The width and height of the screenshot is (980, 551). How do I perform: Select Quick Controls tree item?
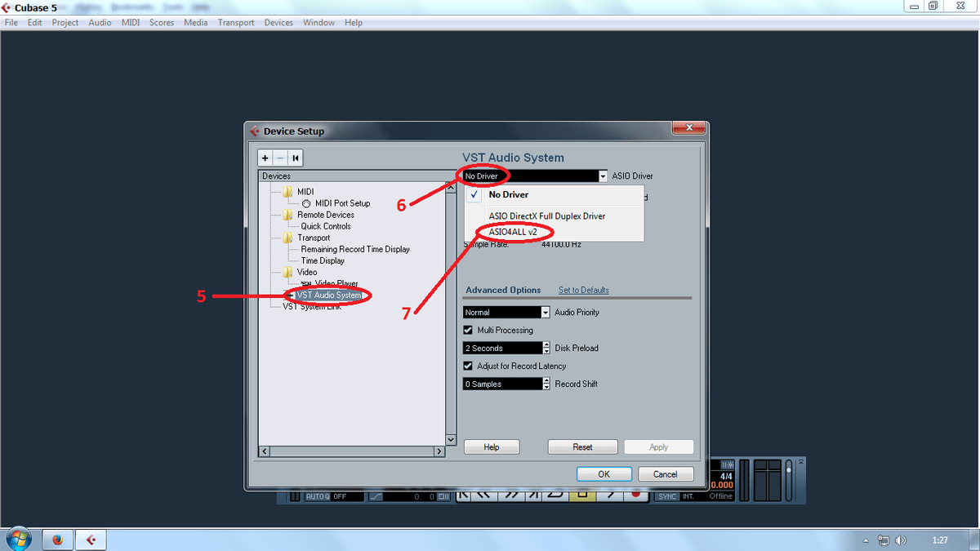tap(326, 226)
